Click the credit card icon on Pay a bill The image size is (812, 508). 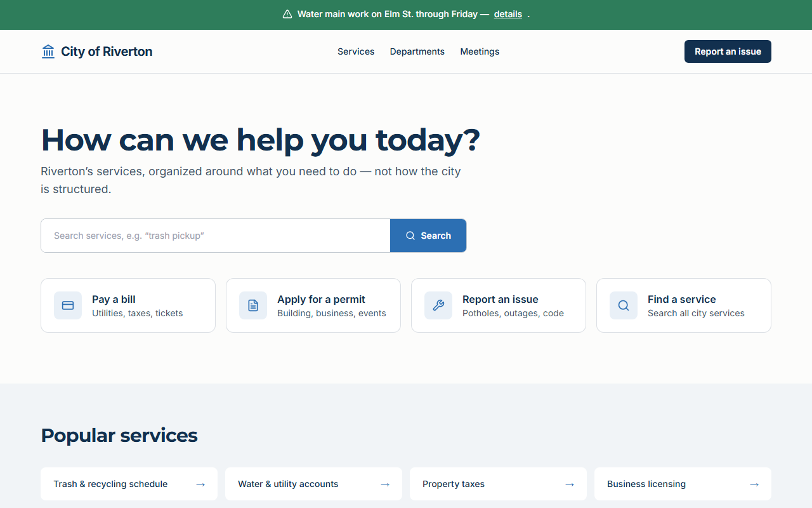68,305
